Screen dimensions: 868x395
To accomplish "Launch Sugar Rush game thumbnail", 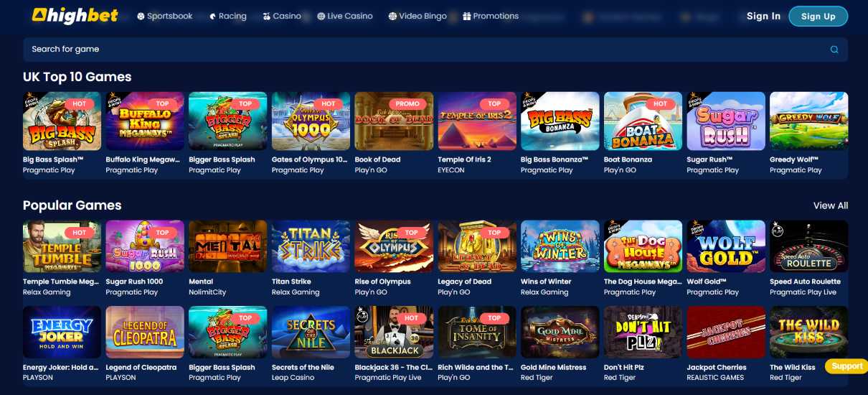I will coord(726,121).
